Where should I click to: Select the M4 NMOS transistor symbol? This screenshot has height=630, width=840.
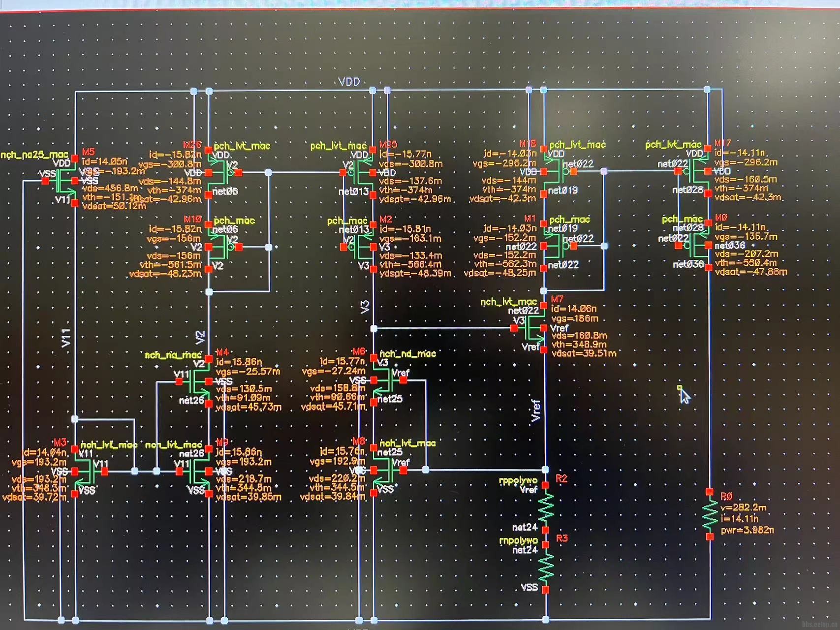point(194,381)
